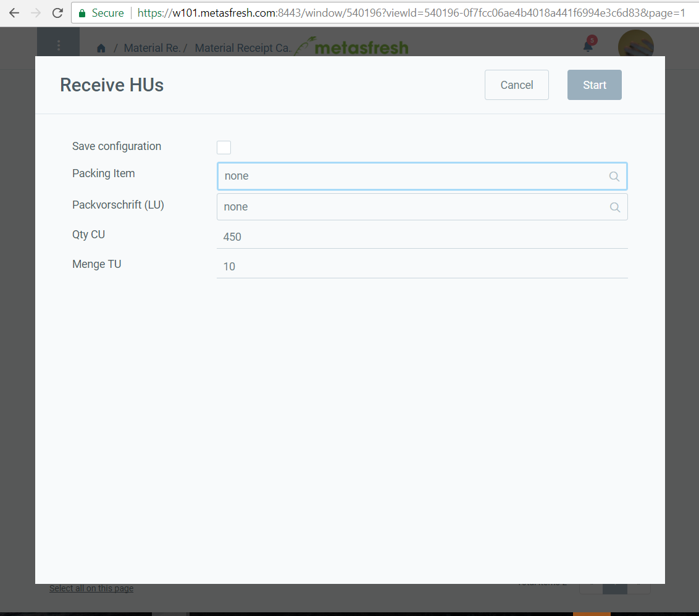Open the kebab menu in top bar
Image resolution: width=699 pixels, height=616 pixels.
click(x=59, y=44)
